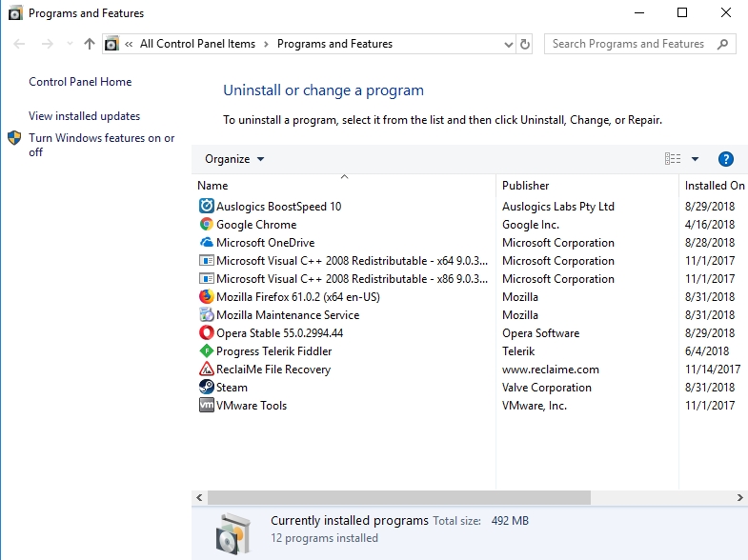The height and width of the screenshot is (560, 748).
Task: Click the Microsoft OneDrive cloud icon
Action: tap(207, 243)
